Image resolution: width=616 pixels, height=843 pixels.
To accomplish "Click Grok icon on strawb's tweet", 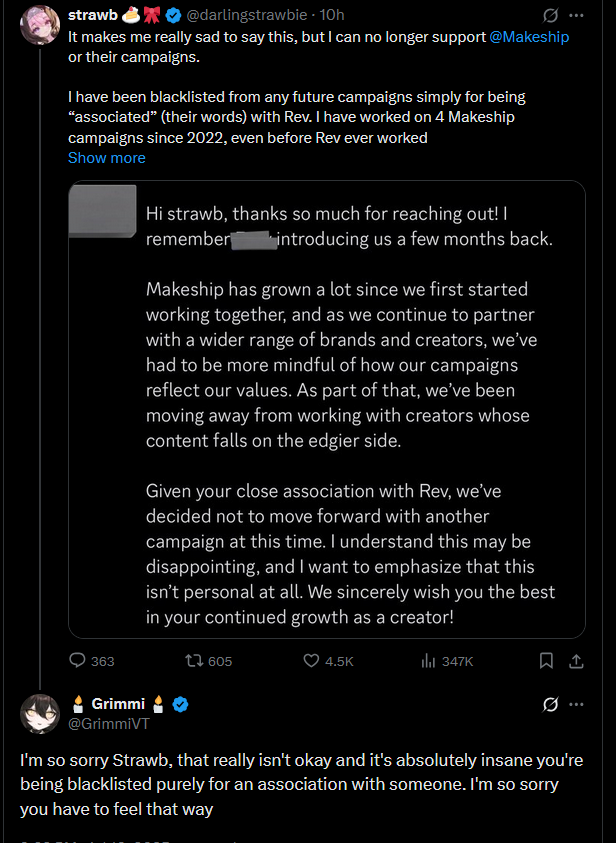I will (x=549, y=17).
